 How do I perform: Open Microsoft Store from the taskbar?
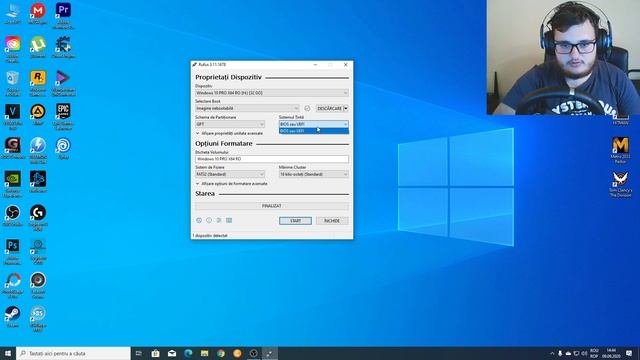[x=156, y=353]
